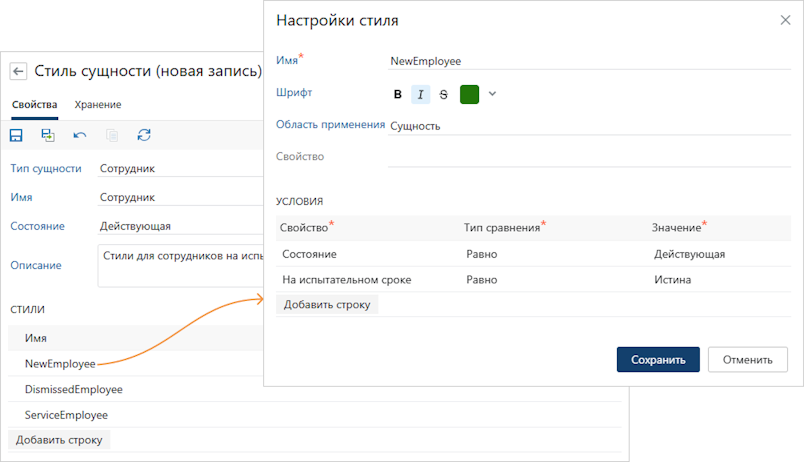Click the Значение column header
The width and height of the screenshot is (804, 462).
pos(679,228)
